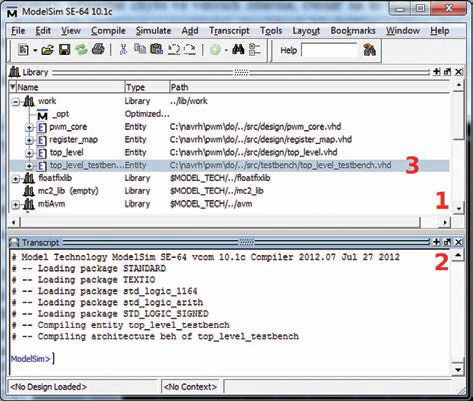Click inside the Help search field
The width and height of the screenshot is (473, 401).
tap(329, 50)
